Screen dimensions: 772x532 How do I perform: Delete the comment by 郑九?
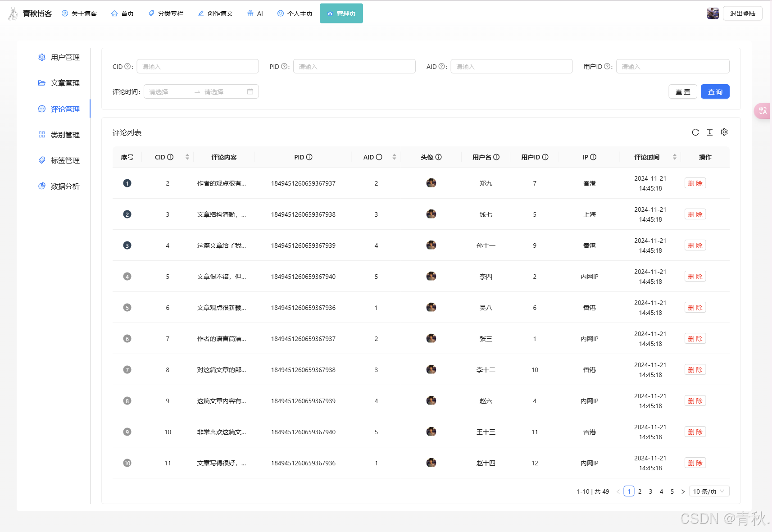coord(695,183)
